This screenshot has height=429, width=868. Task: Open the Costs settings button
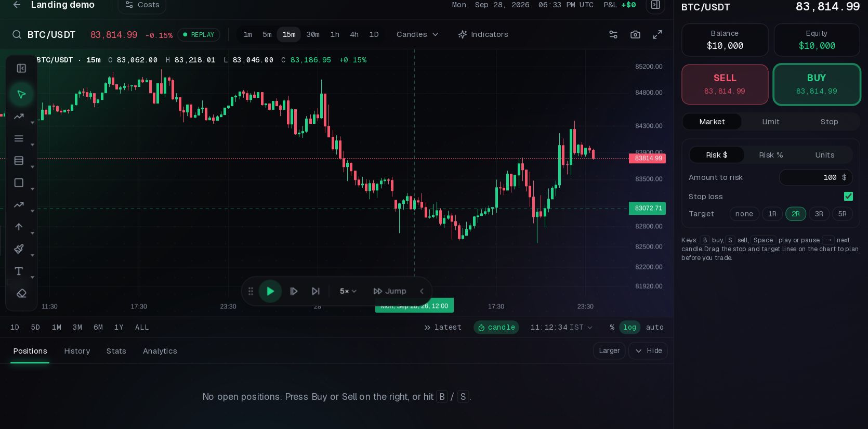click(x=142, y=5)
